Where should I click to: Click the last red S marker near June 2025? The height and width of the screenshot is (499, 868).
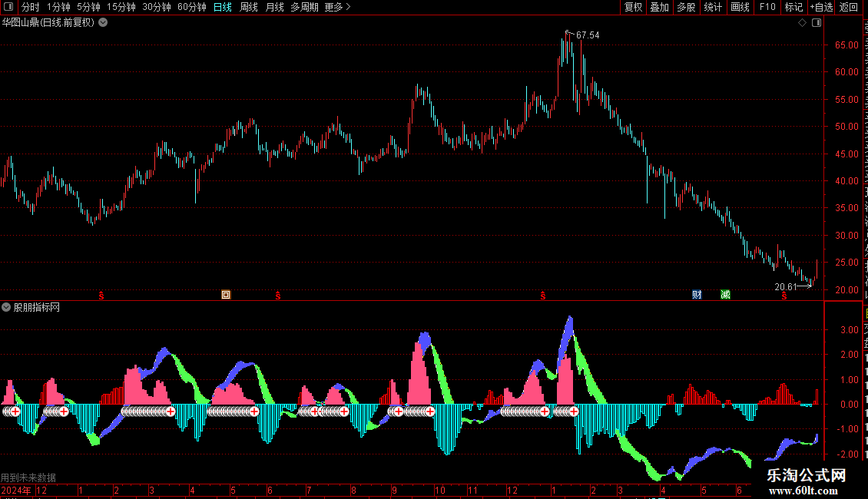coord(784,296)
